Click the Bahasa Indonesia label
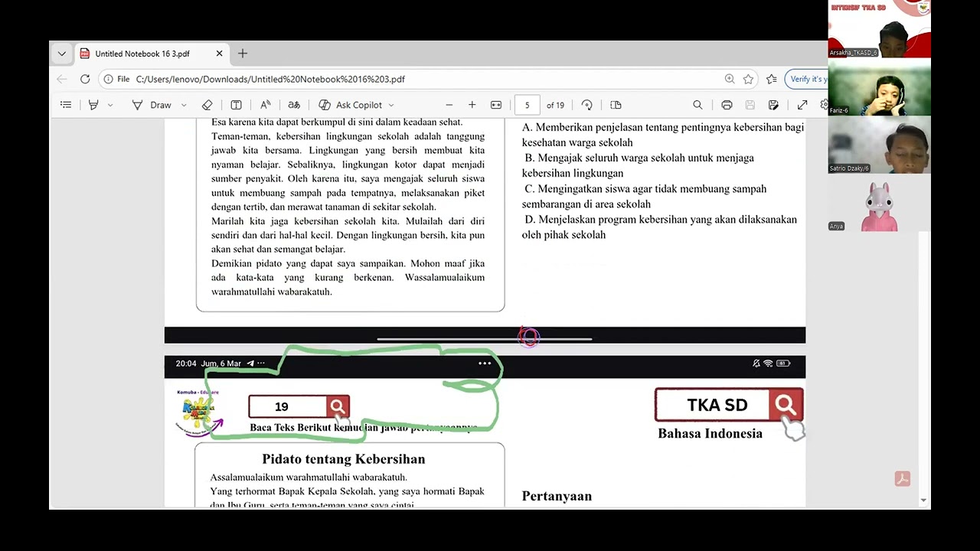This screenshot has height=551, width=980. 710,433
